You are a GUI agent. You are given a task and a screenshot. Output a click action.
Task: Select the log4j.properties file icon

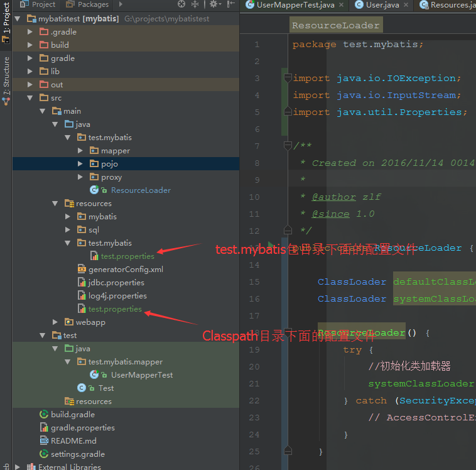tap(82, 295)
